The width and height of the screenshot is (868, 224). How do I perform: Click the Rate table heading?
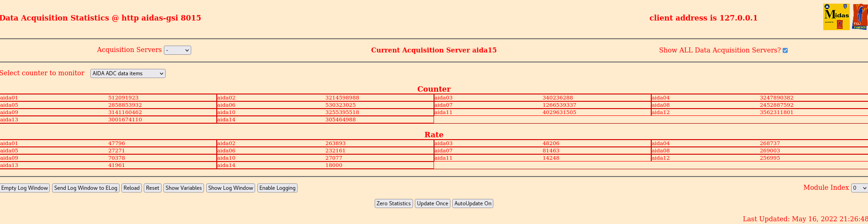click(434, 135)
